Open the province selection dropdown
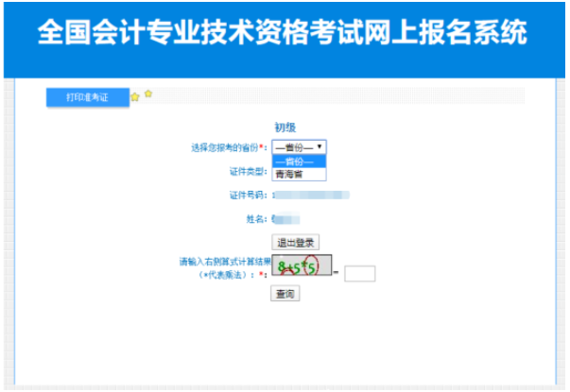The width and height of the screenshot is (570, 392). pyautogui.click(x=299, y=147)
